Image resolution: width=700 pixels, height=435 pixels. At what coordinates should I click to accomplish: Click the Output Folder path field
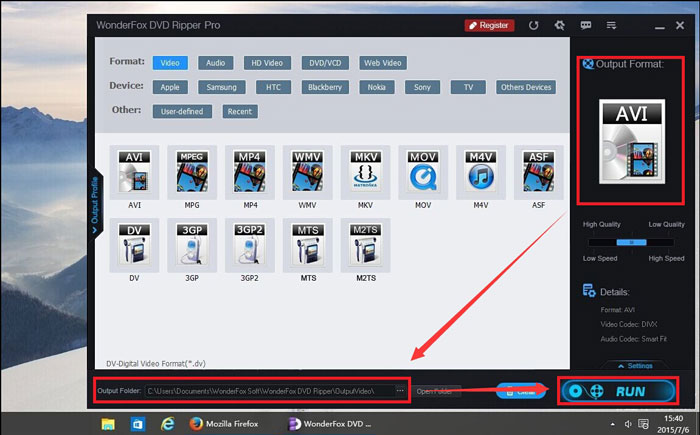(x=270, y=391)
